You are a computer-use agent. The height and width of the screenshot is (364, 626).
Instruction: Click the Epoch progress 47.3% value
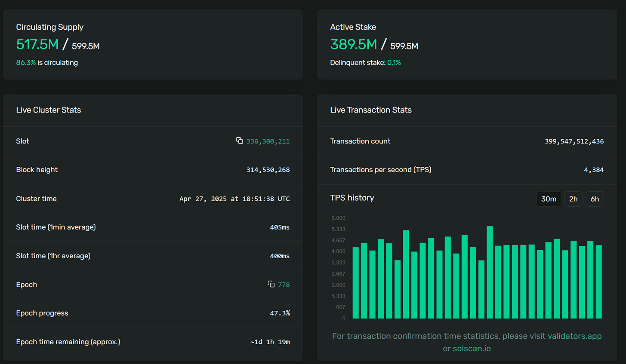tap(280, 313)
